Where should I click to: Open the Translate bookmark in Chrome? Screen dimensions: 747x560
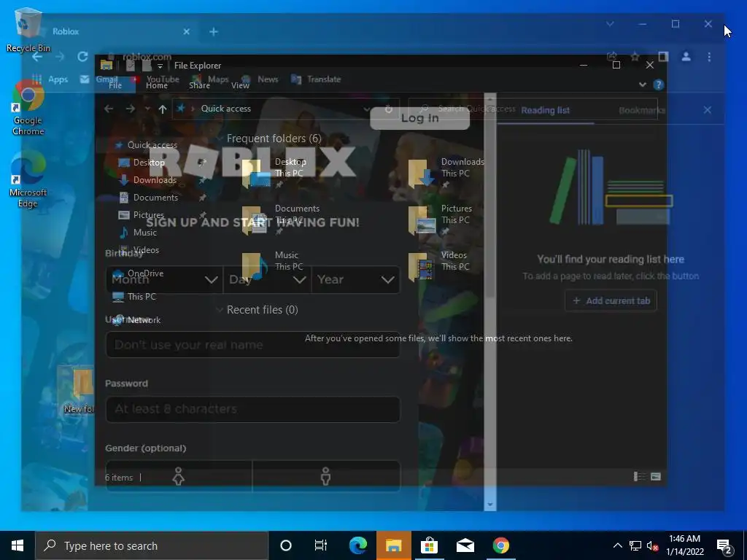pos(316,79)
